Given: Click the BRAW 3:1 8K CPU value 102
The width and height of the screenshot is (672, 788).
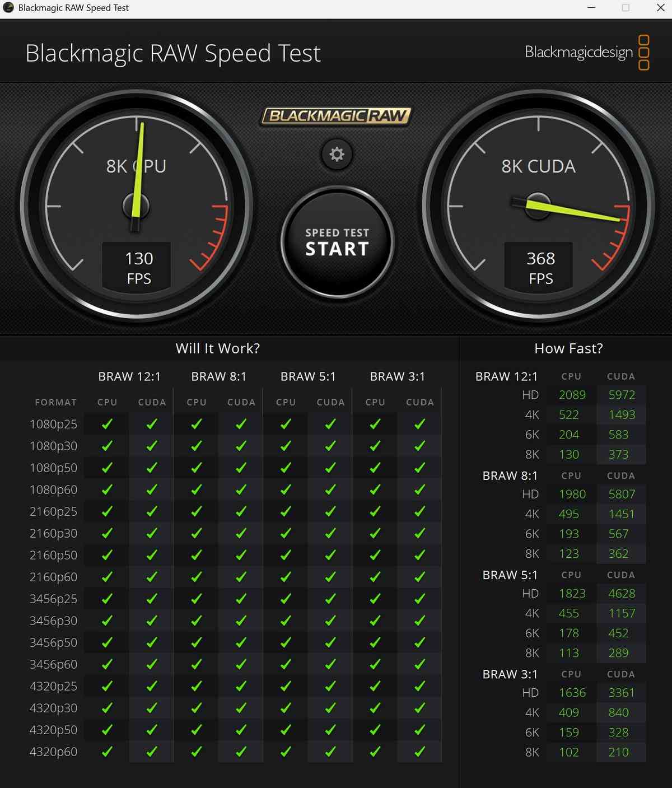Looking at the screenshot, I should click(x=569, y=752).
